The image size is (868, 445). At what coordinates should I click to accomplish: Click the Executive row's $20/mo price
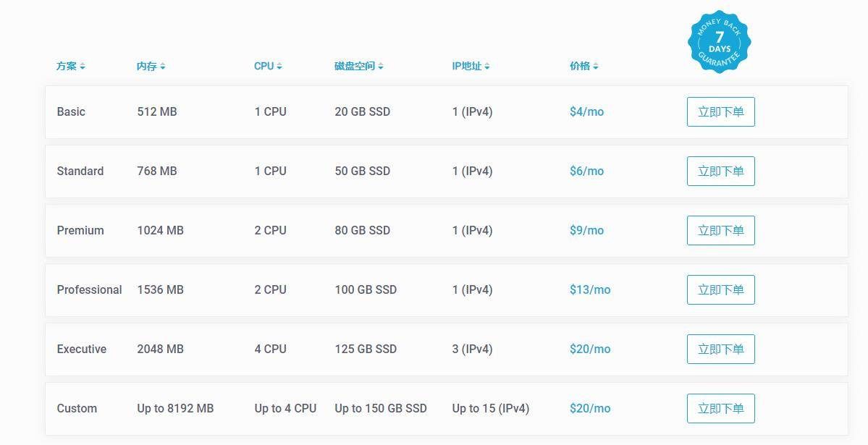tap(590, 349)
